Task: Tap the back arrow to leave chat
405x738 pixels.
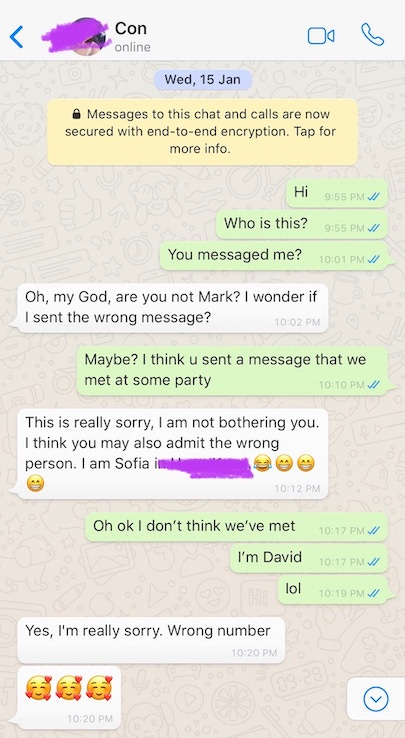Action: [16, 37]
